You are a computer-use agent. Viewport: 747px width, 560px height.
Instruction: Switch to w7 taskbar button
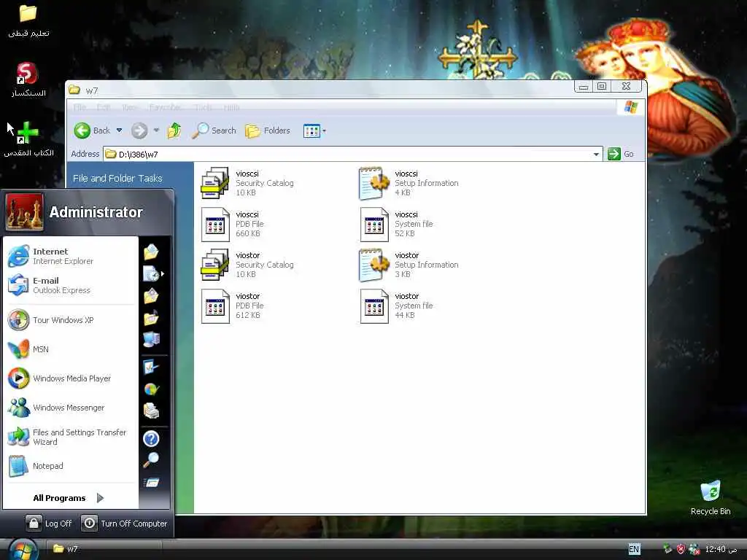click(x=104, y=549)
